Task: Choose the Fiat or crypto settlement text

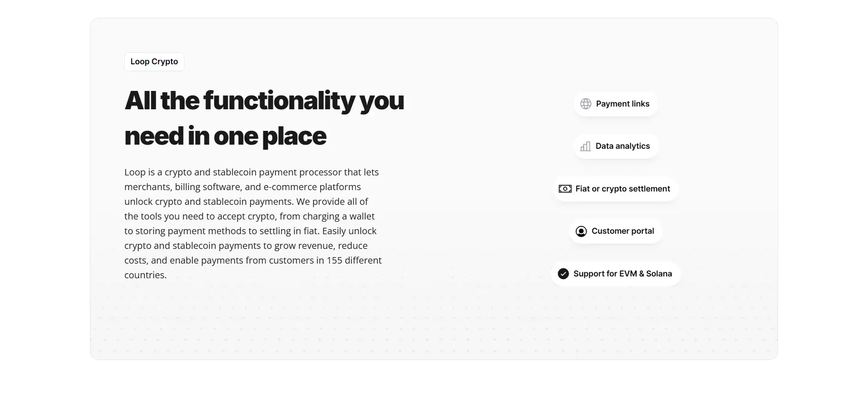Action: tap(623, 189)
